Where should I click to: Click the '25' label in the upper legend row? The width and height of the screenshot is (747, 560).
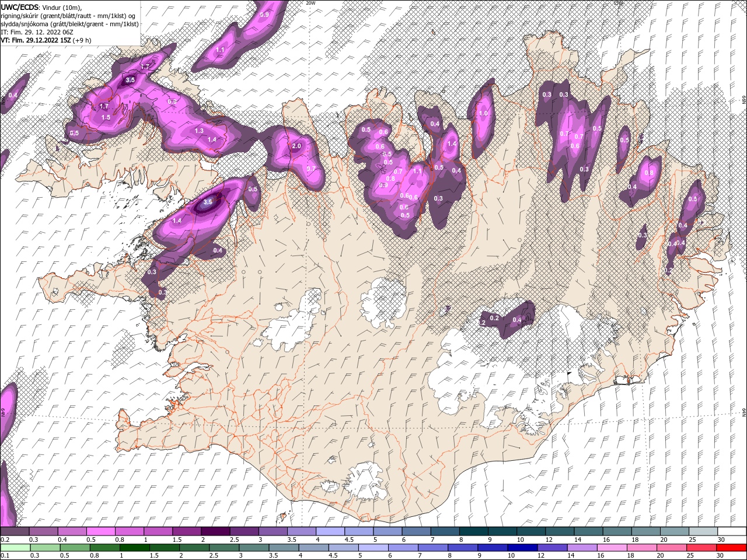tap(692, 540)
